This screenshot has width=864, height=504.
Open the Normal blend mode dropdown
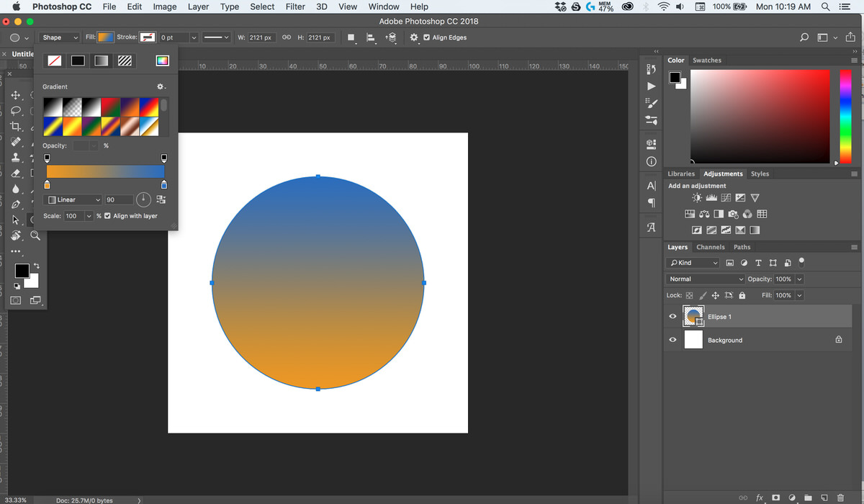[x=705, y=279]
